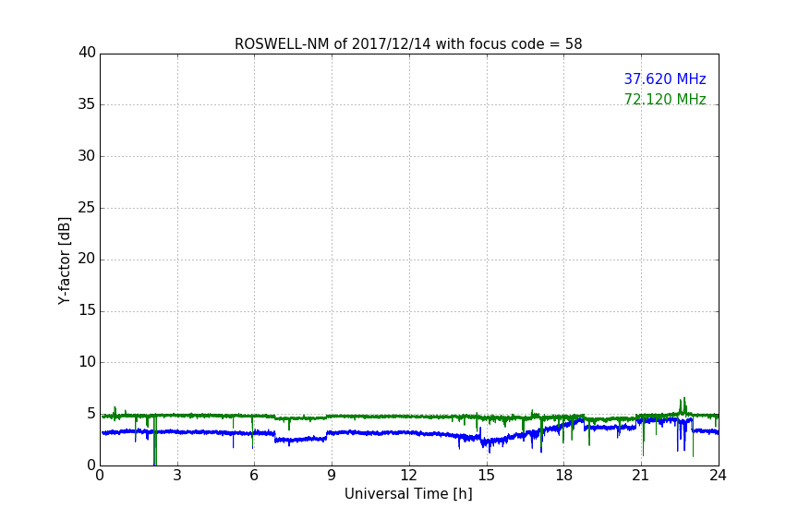Click the Y-factor [dB] axis label
This screenshot has height=532, width=798.
point(64,260)
